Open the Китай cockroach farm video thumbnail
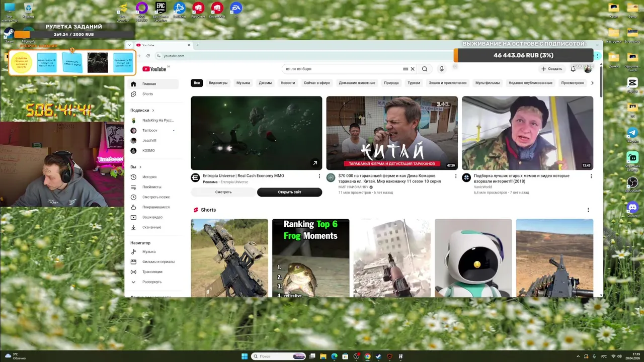The height and width of the screenshot is (362, 644). click(x=392, y=133)
